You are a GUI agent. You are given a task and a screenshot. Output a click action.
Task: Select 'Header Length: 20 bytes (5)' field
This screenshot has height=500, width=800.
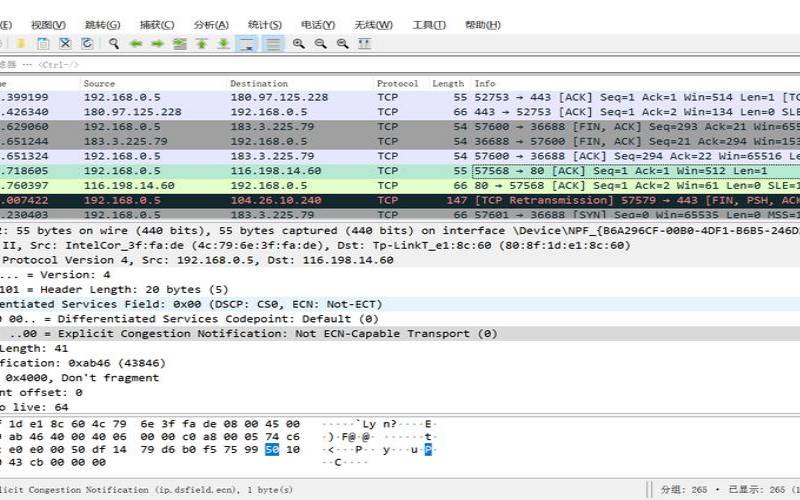point(400,290)
